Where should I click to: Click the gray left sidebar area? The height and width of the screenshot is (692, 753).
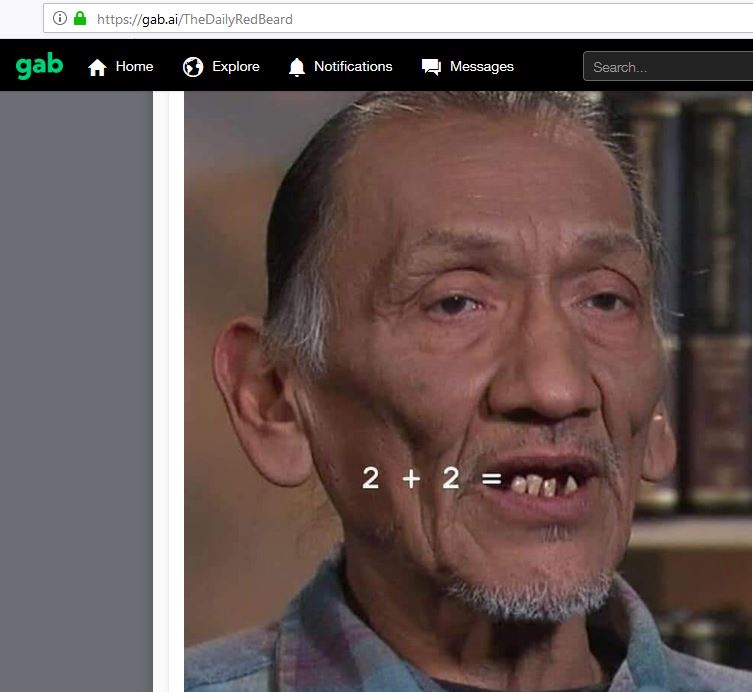pos(75,390)
